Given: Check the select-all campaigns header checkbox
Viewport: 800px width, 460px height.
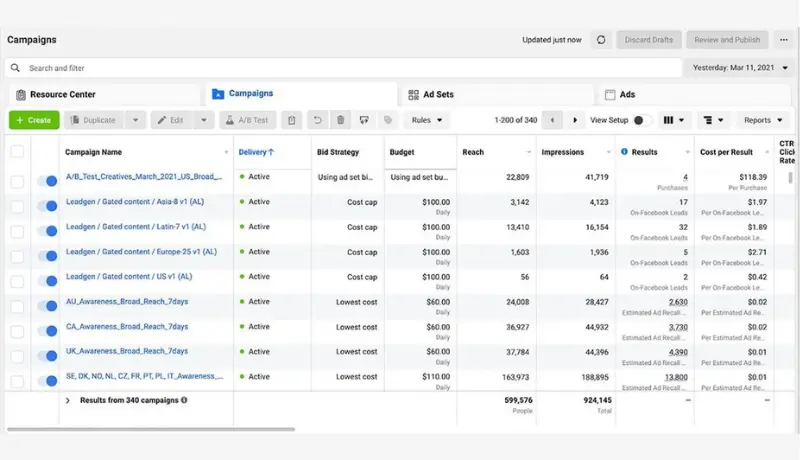Looking at the screenshot, I should coord(17,151).
